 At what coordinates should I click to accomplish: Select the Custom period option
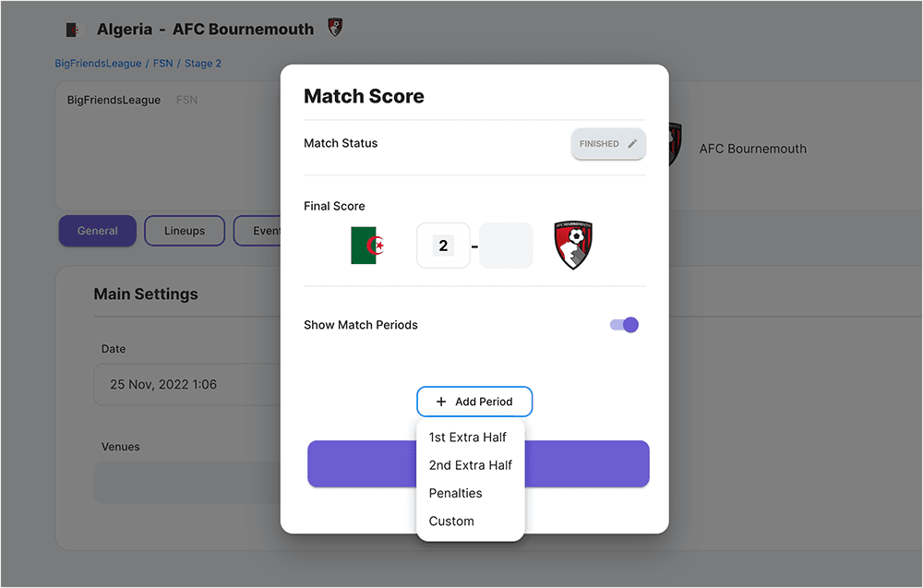[x=451, y=521]
